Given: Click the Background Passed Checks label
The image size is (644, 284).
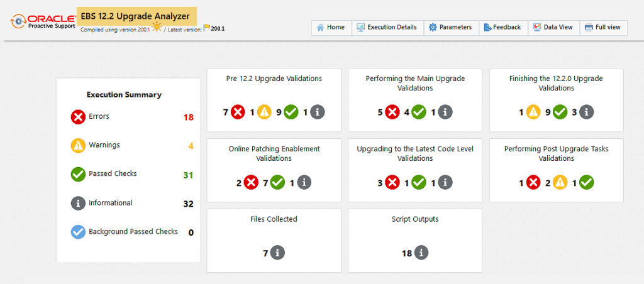Looking at the screenshot, I should tap(133, 231).
